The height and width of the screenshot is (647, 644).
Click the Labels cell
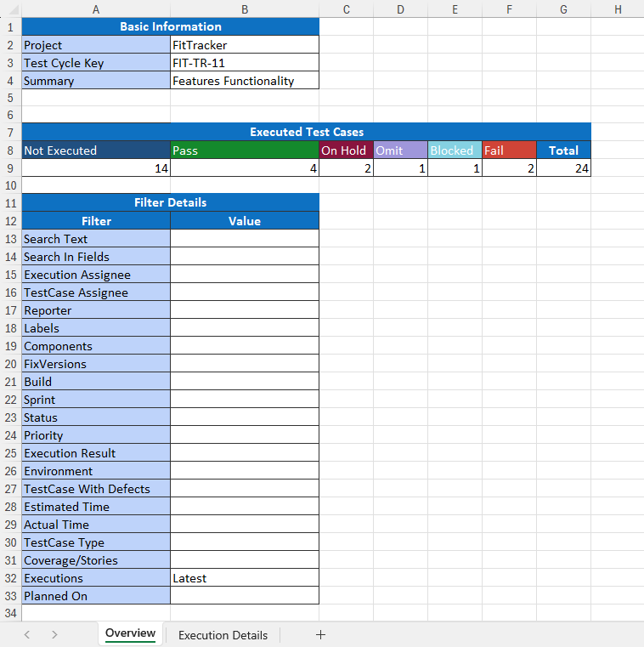tap(96, 328)
